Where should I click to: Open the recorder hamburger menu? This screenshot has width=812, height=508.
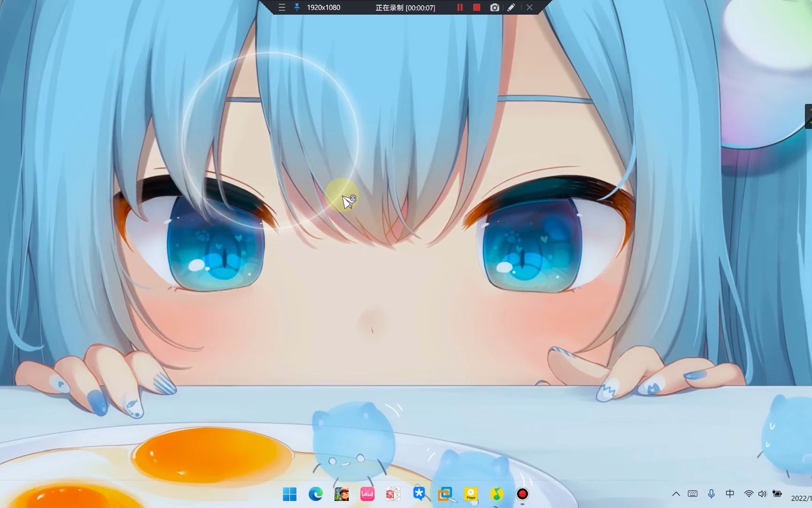tap(281, 8)
